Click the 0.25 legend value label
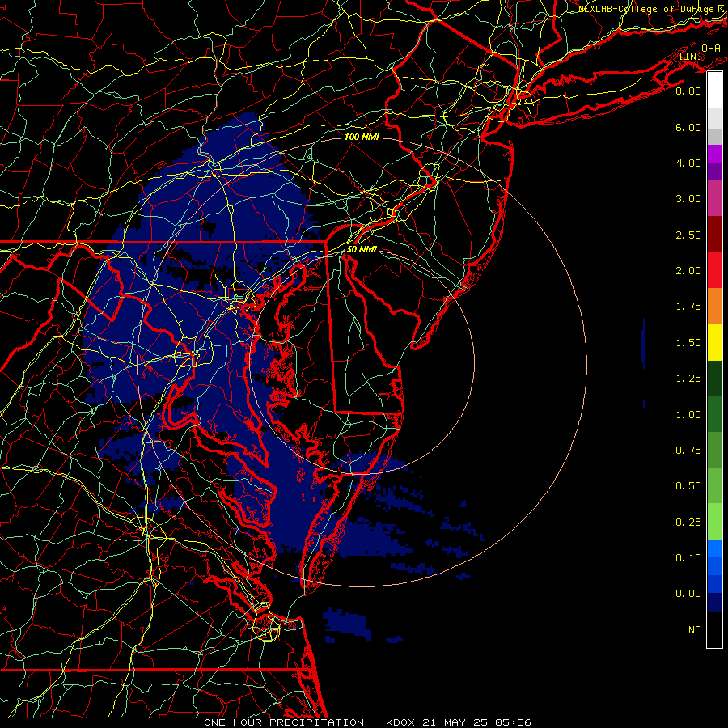728x728 pixels. pyautogui.click(x=688, y=523)
